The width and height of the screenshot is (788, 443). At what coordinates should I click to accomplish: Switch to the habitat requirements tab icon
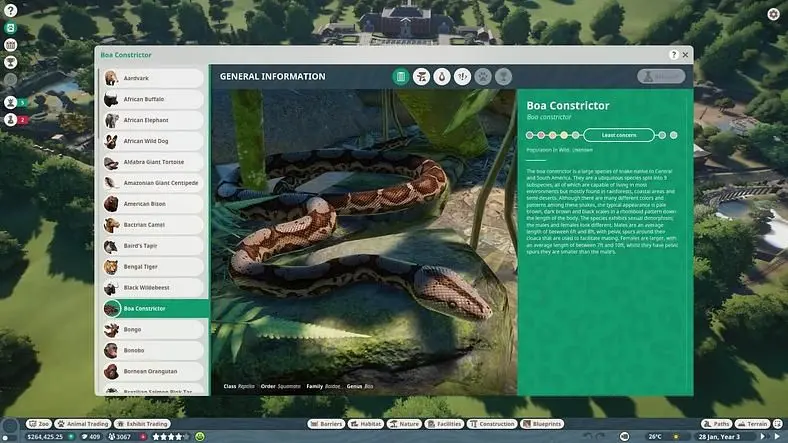[x=421, y=77]
